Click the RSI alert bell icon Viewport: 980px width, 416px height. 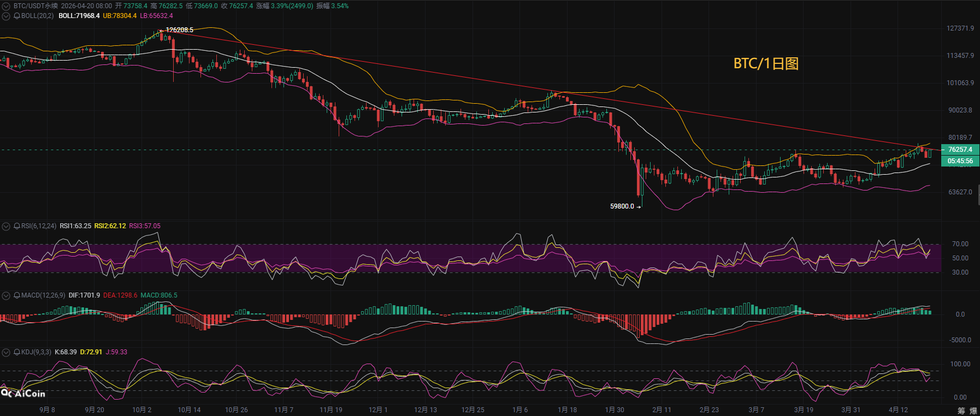pyautogui.click(x=17, y=226)
